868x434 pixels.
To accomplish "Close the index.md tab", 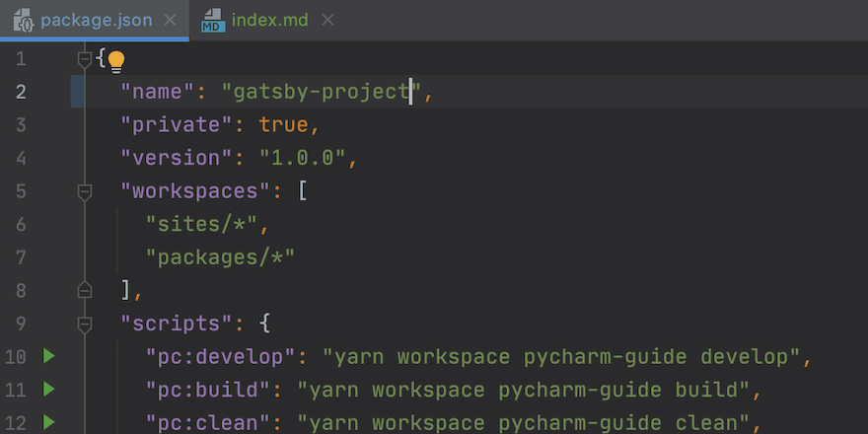I will click(328, 20).
